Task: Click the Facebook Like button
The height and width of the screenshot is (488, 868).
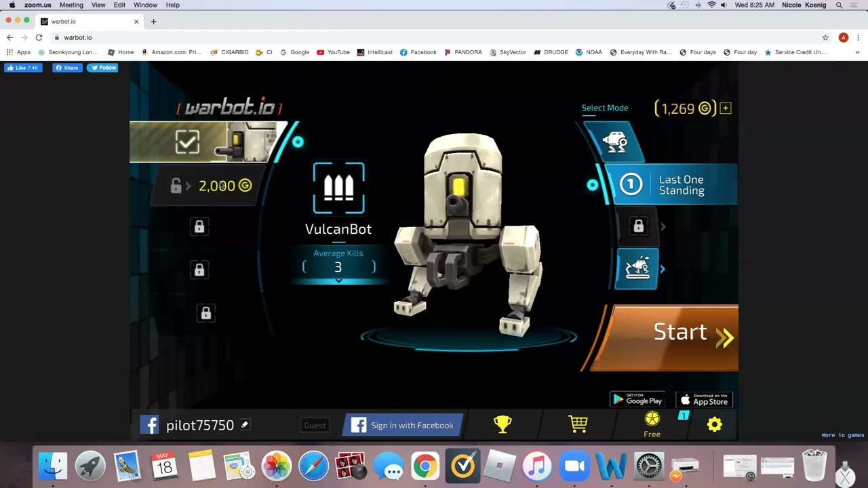Action: (24, 68)
